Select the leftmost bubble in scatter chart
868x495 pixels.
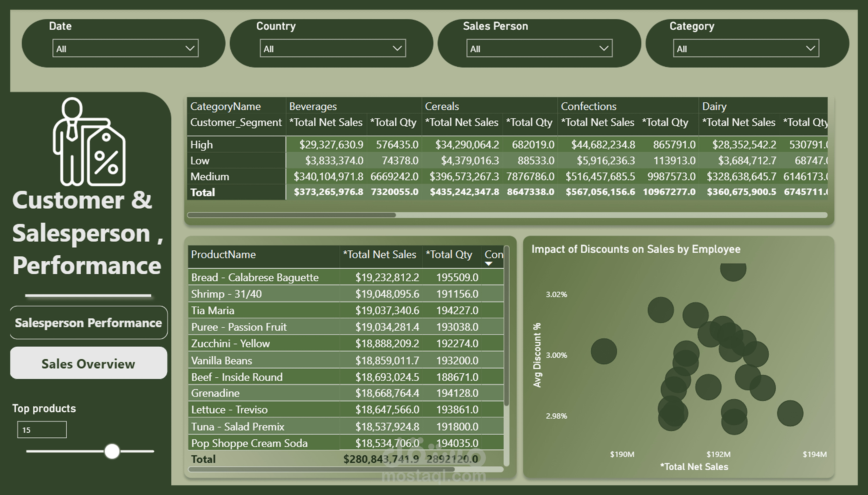tap(604, 351)
